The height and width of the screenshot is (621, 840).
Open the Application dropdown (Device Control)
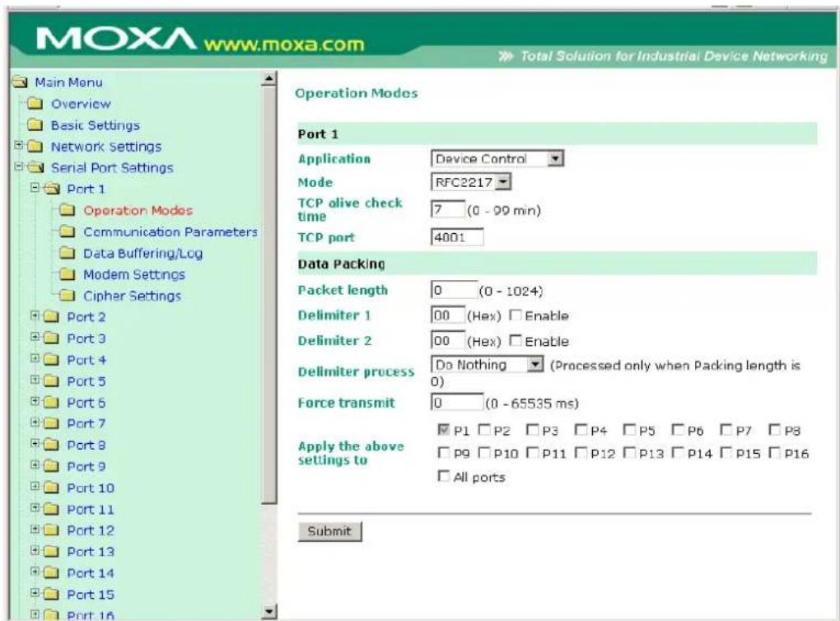[497, 159]
